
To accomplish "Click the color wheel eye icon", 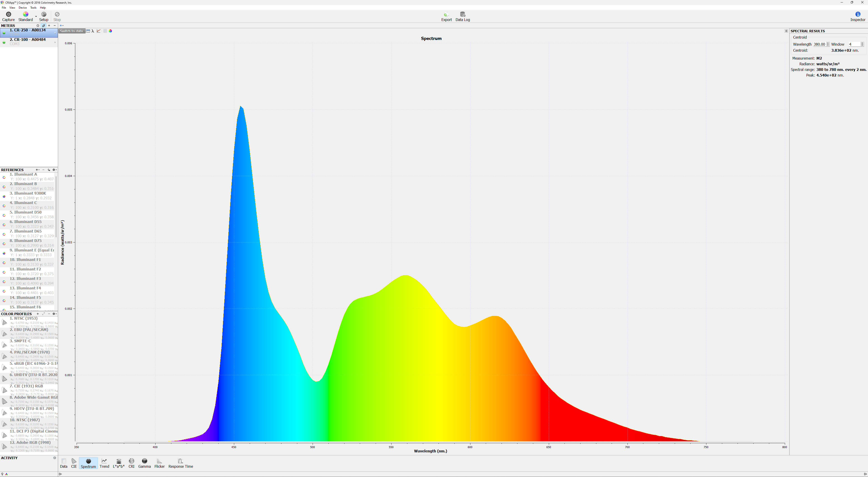I will click(x=111, y=31).
